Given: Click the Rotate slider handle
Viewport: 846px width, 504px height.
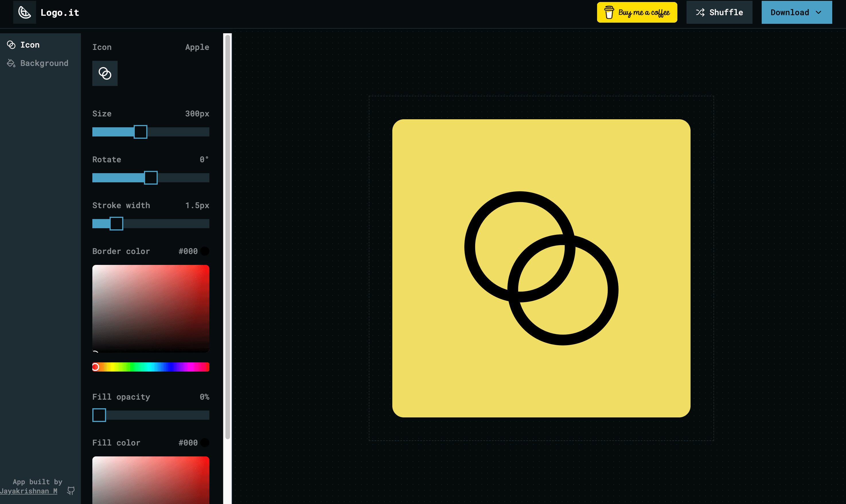Looking at the screenshot, I should [x=151, y=178].
